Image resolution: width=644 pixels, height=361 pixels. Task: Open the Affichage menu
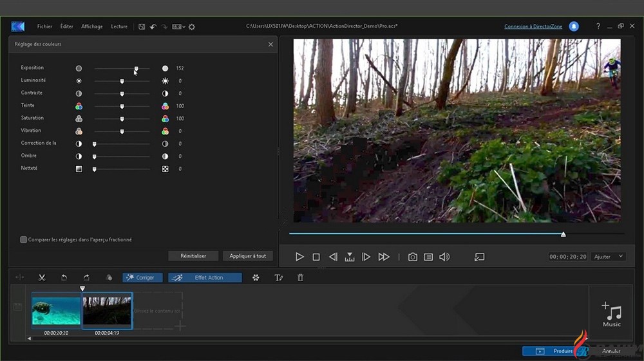pyautogui.click(x=92, y=26)
